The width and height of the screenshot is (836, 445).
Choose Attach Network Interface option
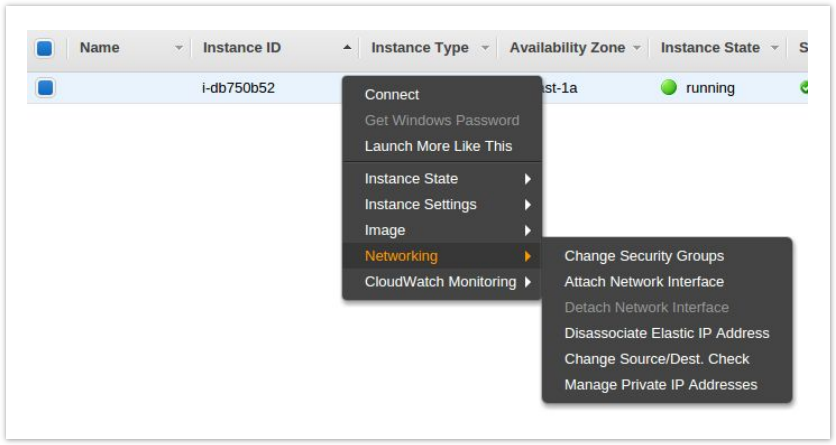click(x=644, y=282)
